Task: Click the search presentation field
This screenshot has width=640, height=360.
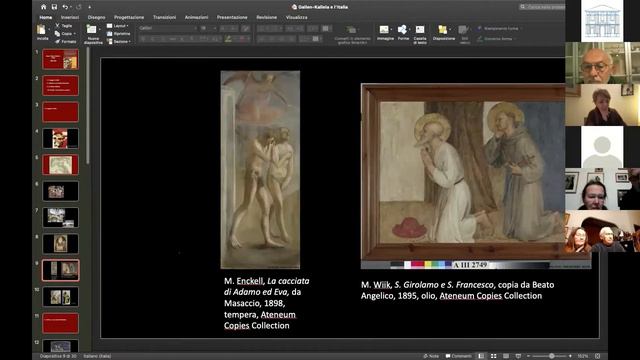Action: (x=542, y=7)
